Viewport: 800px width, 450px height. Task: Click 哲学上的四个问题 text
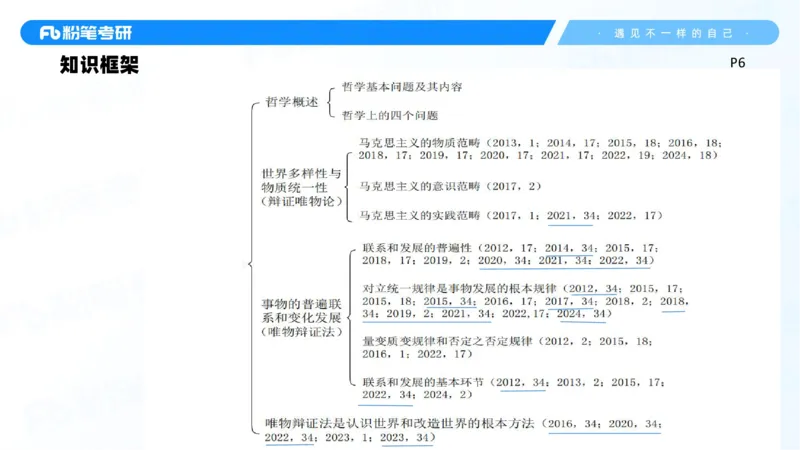coord(390,115)
